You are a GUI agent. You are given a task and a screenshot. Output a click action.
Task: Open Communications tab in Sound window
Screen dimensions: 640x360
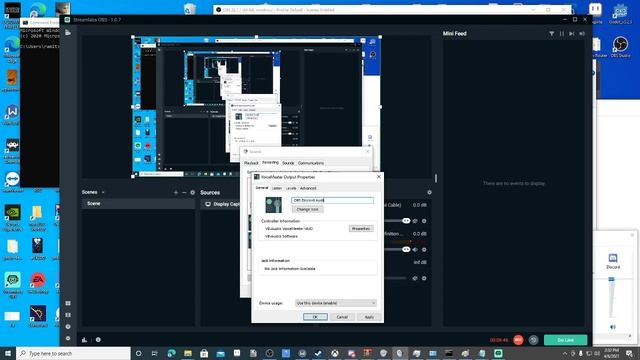tap(311, 163)
